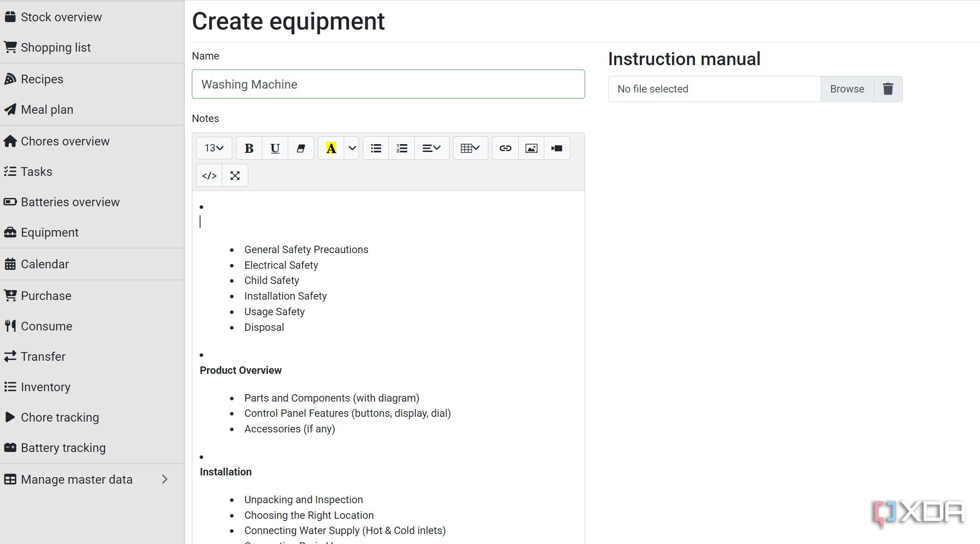
Task: Click the No file selected field
Action: click(x=714, y=89)
